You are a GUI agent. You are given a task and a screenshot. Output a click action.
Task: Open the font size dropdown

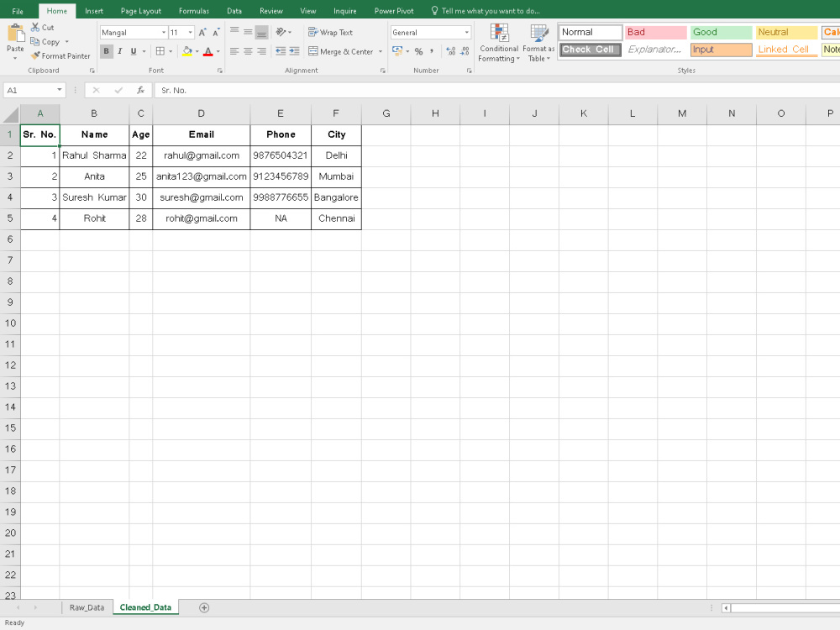(x=190, y=33)
